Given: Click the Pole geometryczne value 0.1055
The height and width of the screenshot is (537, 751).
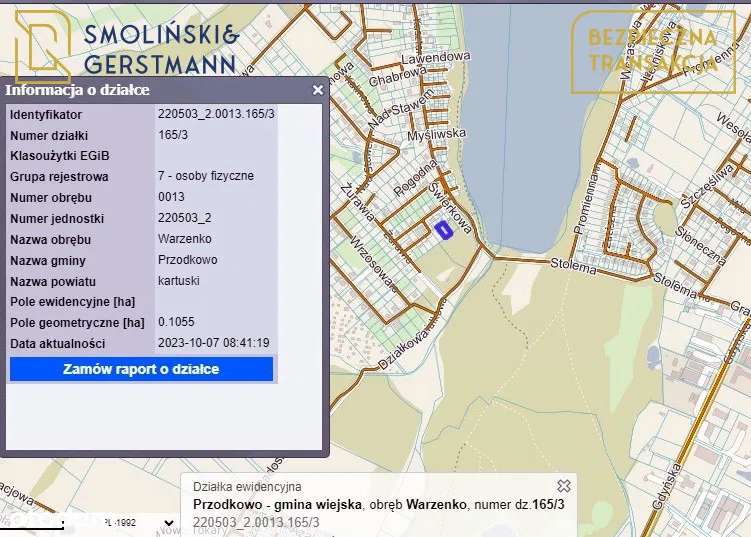Looking at the screenshot, I should click(x=177, y=322).
